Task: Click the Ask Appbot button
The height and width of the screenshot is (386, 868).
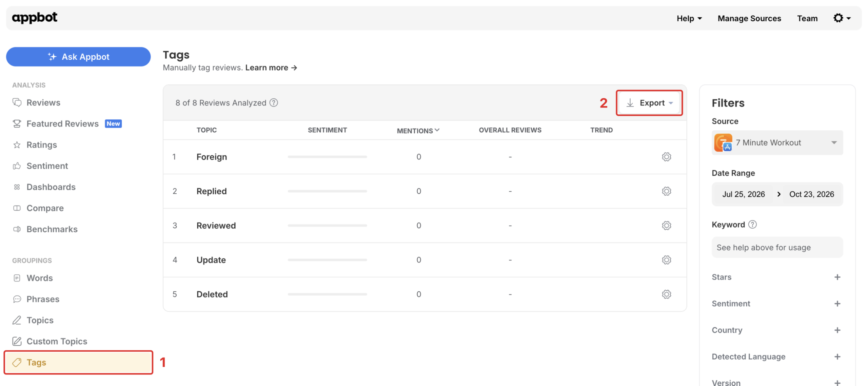Action: [78, 57]
